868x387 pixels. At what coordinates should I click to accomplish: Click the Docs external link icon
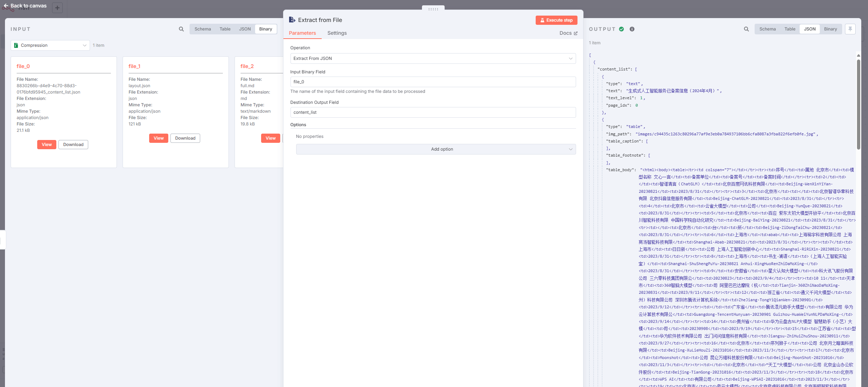click(x=575, y=33)
